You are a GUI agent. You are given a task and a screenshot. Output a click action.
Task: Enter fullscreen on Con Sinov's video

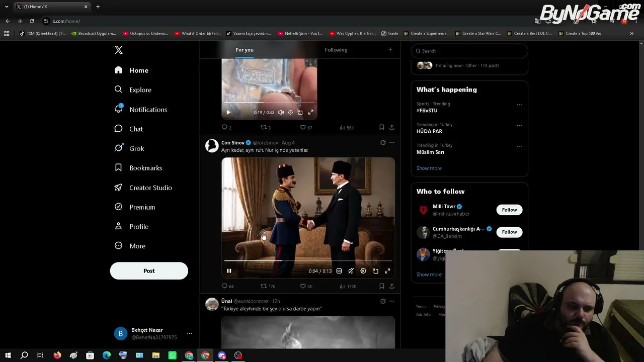coord(387,271)
